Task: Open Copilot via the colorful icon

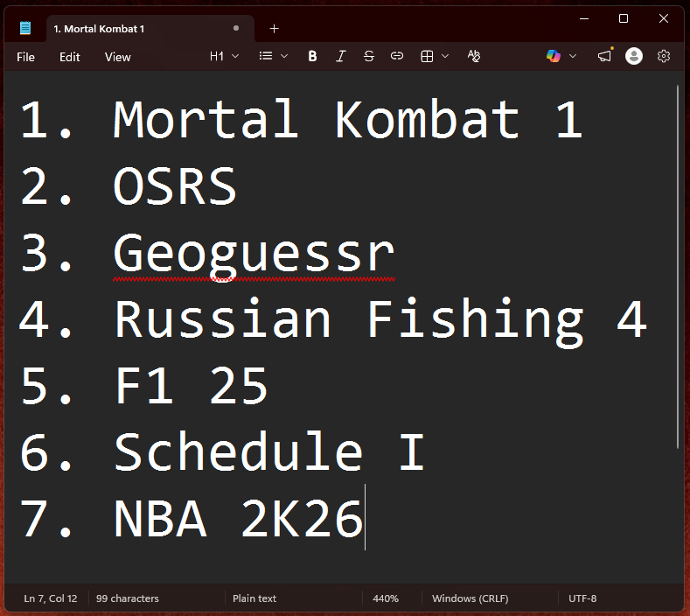Action: point(554,56)
